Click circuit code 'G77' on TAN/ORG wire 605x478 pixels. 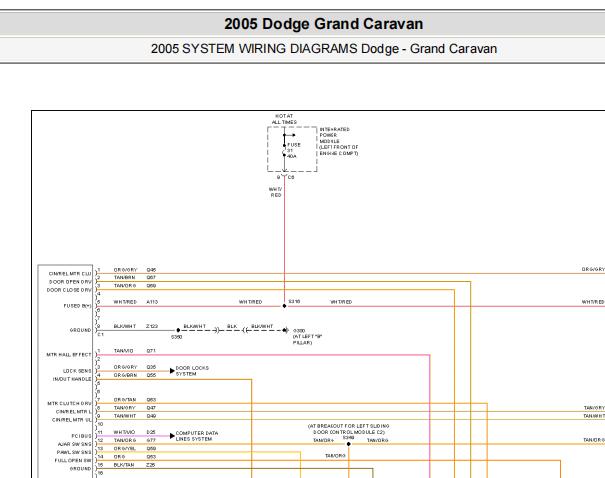[151, 440]
